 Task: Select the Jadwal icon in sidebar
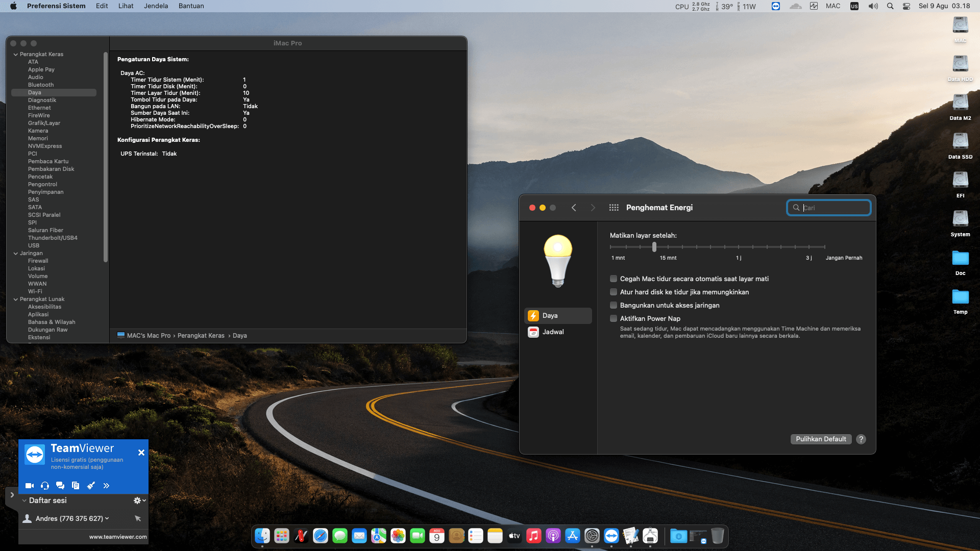533,332
